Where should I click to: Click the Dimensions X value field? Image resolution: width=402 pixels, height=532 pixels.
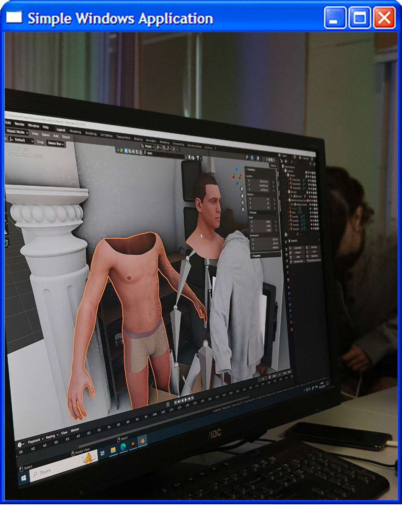(x=264, y=239)
